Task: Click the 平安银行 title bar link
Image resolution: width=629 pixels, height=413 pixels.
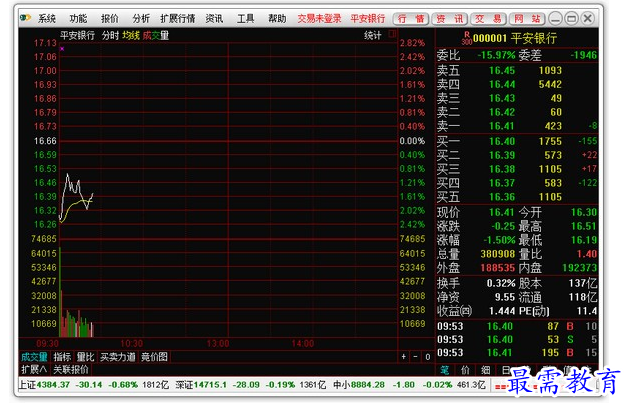Action: [367, 18]
